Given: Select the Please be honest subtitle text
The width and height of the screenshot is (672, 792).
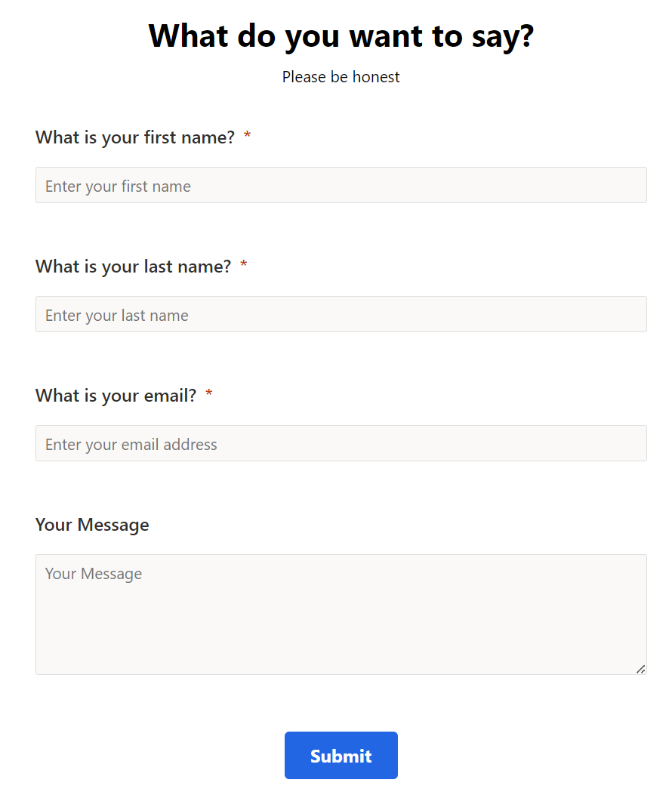Looking at the screenshot, I should [x=341, y=76].
